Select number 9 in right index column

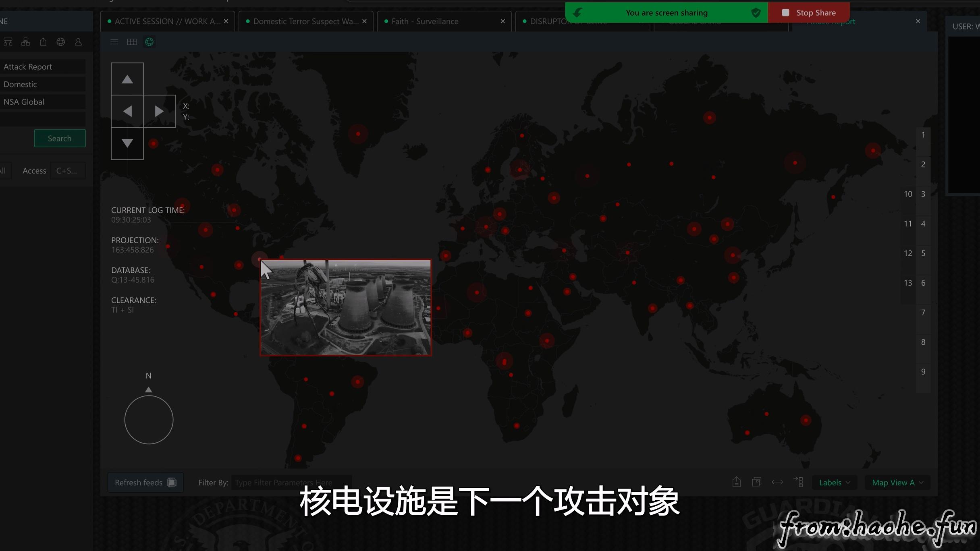pos(923,372)
